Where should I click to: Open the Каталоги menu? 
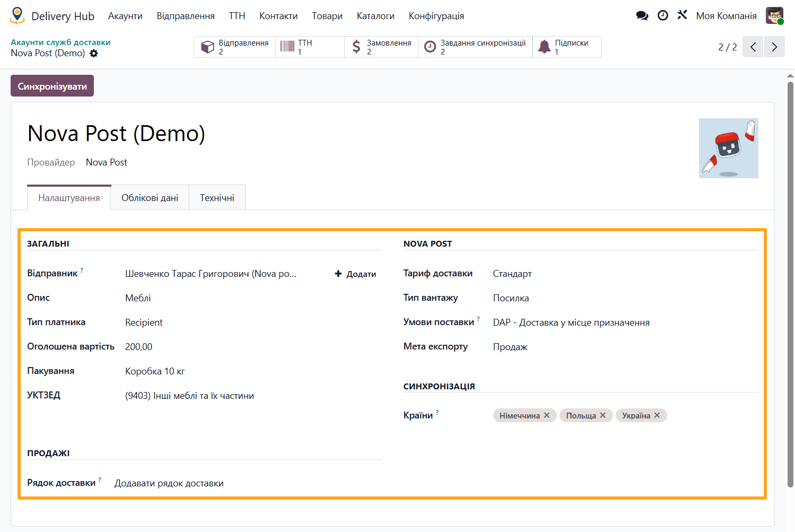tap(375, 16)
